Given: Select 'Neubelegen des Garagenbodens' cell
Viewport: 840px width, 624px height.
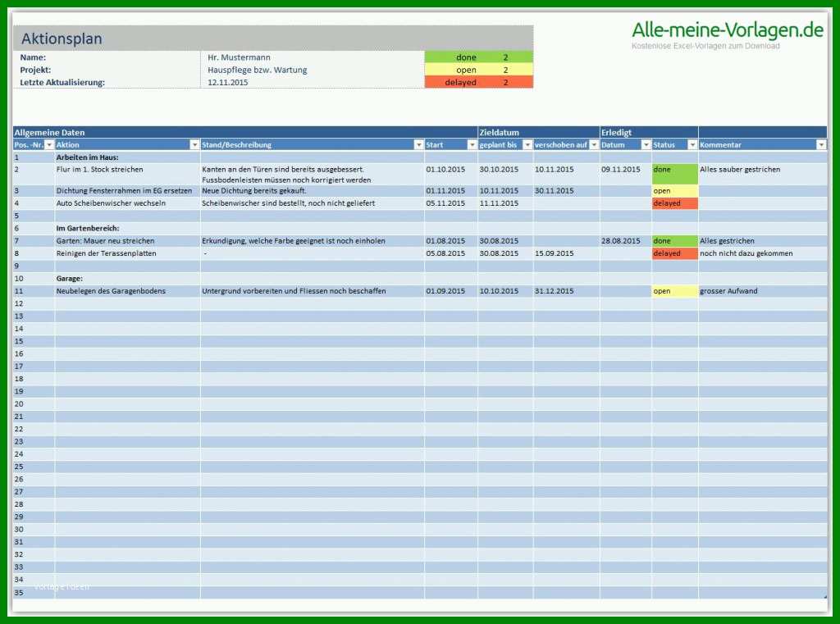Looking at the screenshot, I should tap(127, 291).
